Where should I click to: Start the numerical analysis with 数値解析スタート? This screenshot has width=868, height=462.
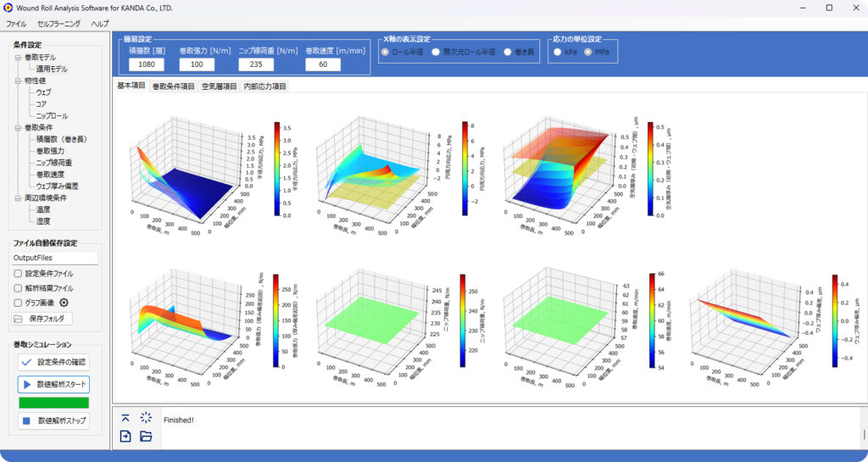(53, 384)
